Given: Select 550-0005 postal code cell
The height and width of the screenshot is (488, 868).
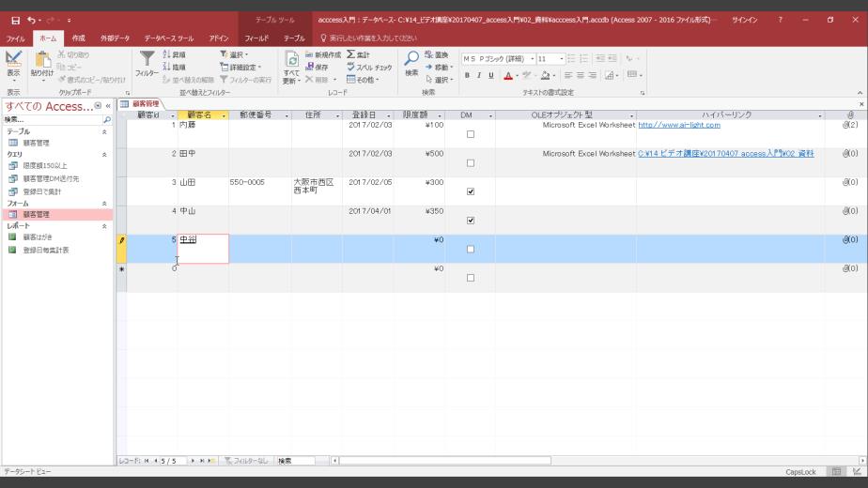Looking at the screenshot, I should (260, 191).
